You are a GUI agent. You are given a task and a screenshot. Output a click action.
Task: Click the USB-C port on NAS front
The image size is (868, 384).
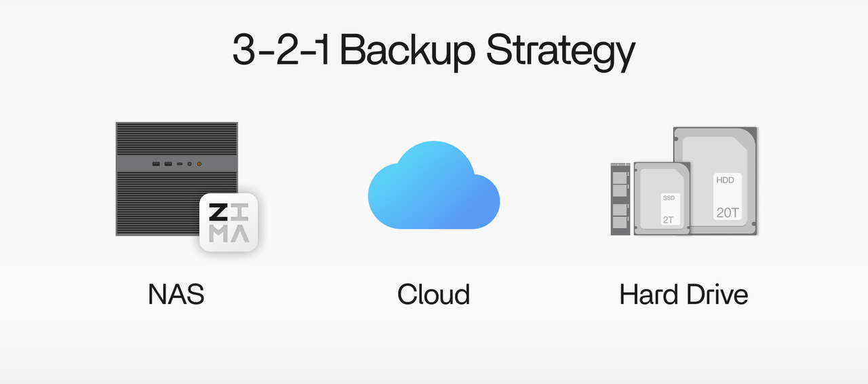pos(180,164)
